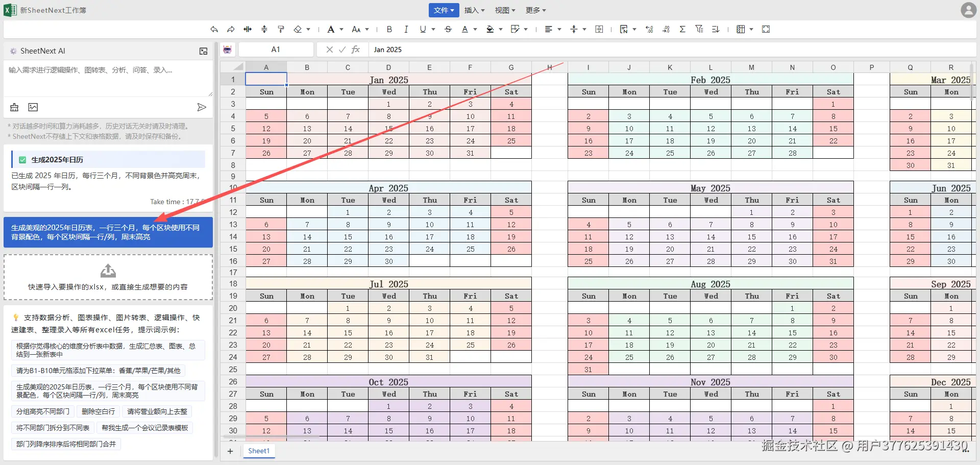980x465 pixels.
Task: Apply strikethrough formatting
Action: [x=448, y=30]
